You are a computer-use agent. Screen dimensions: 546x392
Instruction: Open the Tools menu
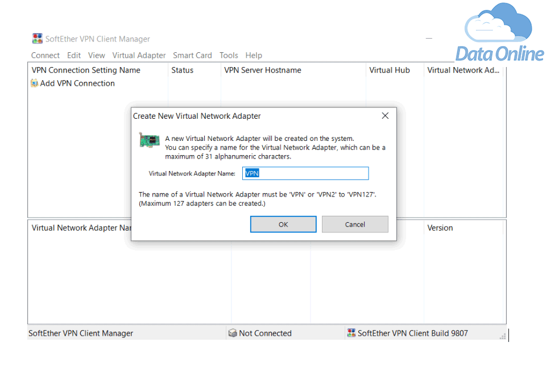point(229,55)
